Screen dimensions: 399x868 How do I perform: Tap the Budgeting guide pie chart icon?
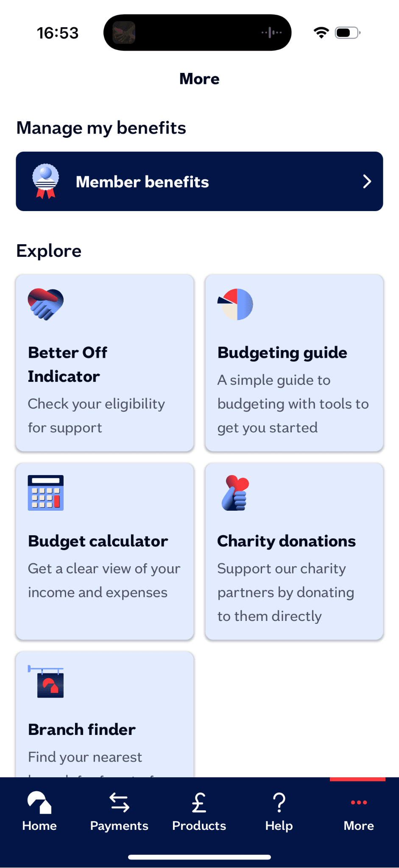pos(235,304)
